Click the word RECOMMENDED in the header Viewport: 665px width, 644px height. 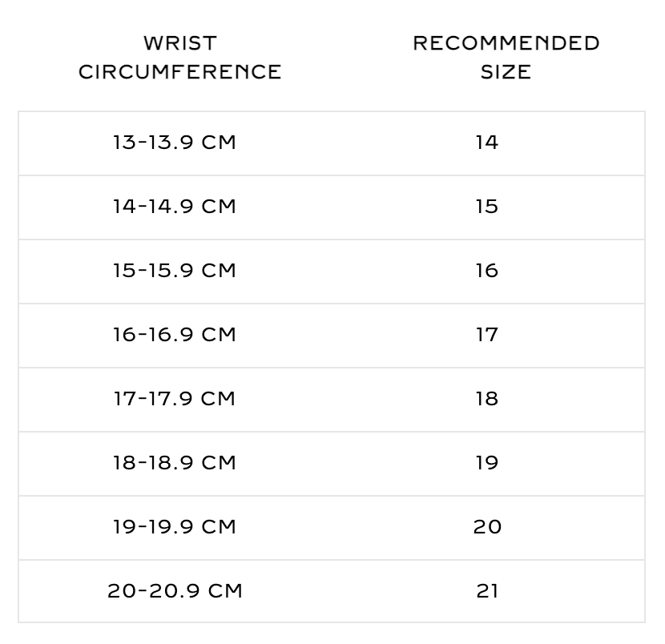tap(506, 42)
